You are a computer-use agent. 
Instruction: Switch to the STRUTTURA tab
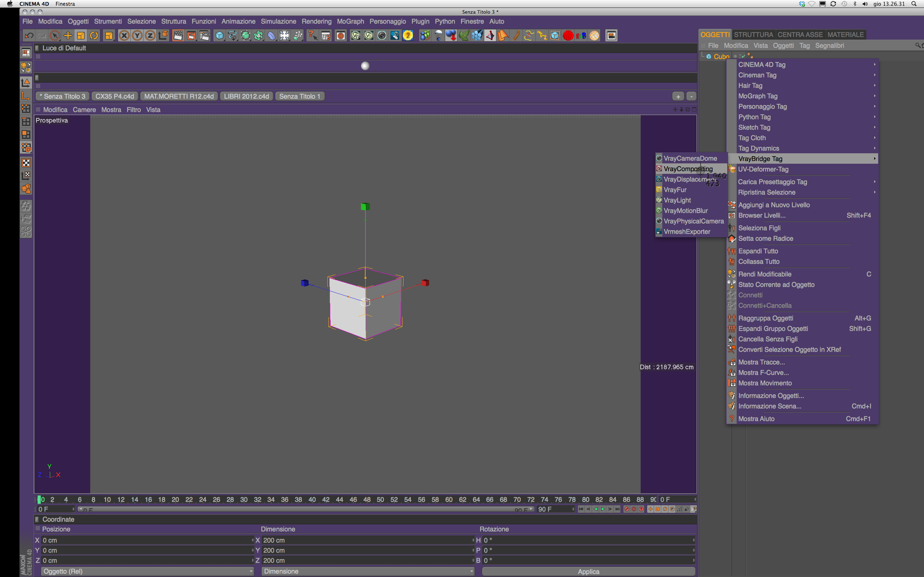(x=753, y=34)
